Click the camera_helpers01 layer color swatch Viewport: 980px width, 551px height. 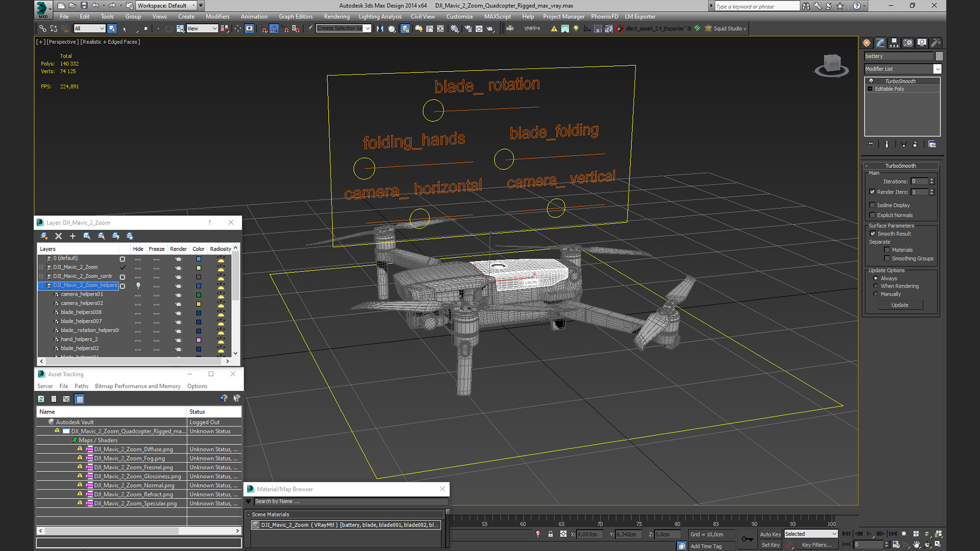pos(199,295)
